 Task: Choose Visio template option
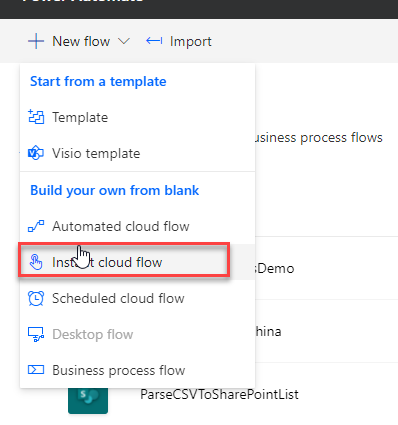pyautogui.click(x=137, y=153)
